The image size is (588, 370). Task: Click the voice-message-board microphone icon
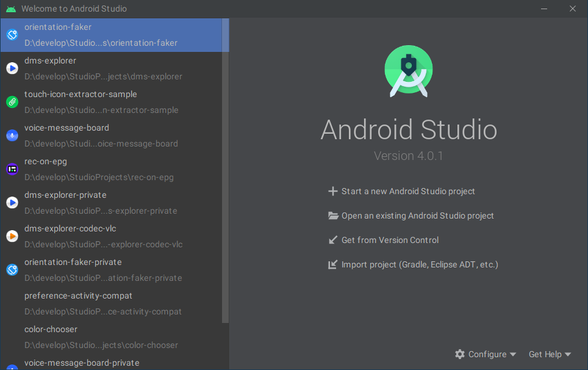coord(12,136)
